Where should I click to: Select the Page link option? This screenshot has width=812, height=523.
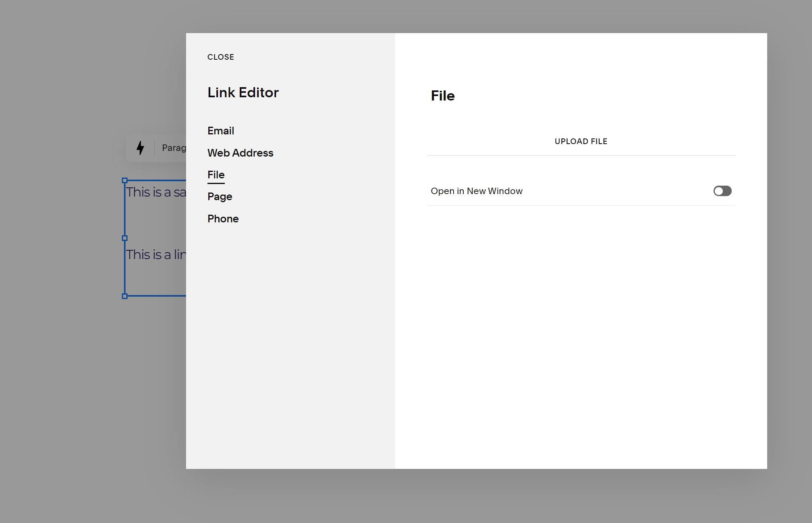tap(220, 196)
